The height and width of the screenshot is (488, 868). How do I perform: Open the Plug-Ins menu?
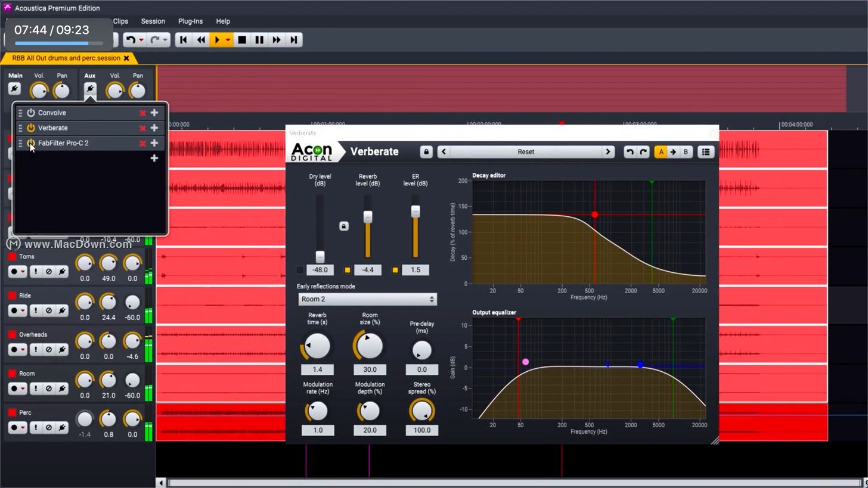coord(190,21)
